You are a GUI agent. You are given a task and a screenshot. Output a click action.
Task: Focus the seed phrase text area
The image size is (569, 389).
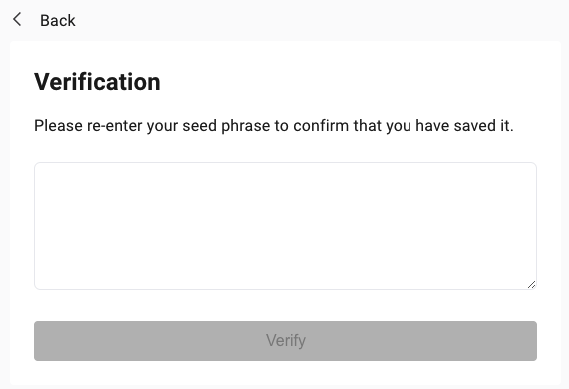(285, 226)
